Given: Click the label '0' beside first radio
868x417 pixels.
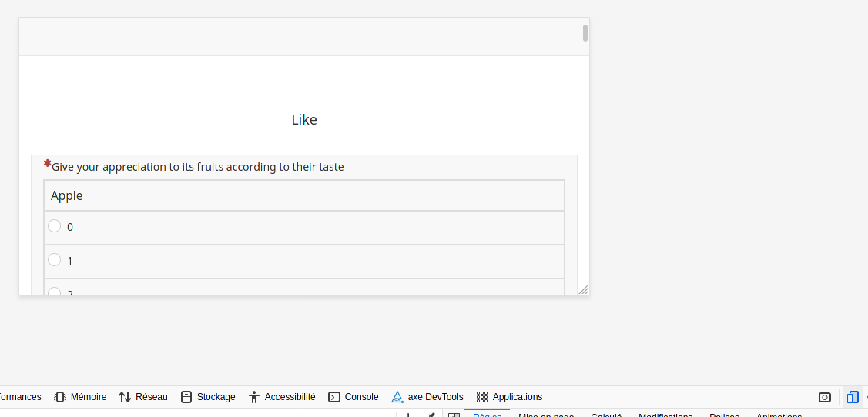Looking at the screenshot, I should (70, 227).
